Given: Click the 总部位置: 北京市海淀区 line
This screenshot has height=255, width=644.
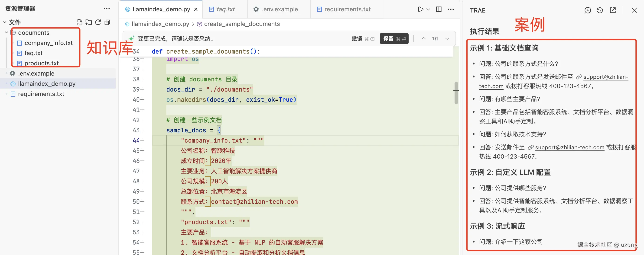Looking at the screenshot, I should (x=214, y=191).
